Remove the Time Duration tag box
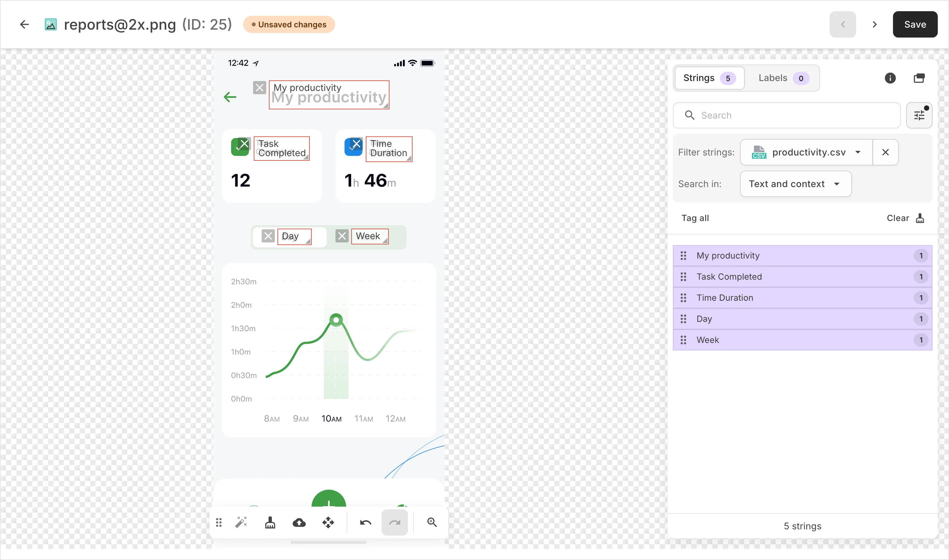The height and width of the screenshot is (560, 949). tap(356, 144)
